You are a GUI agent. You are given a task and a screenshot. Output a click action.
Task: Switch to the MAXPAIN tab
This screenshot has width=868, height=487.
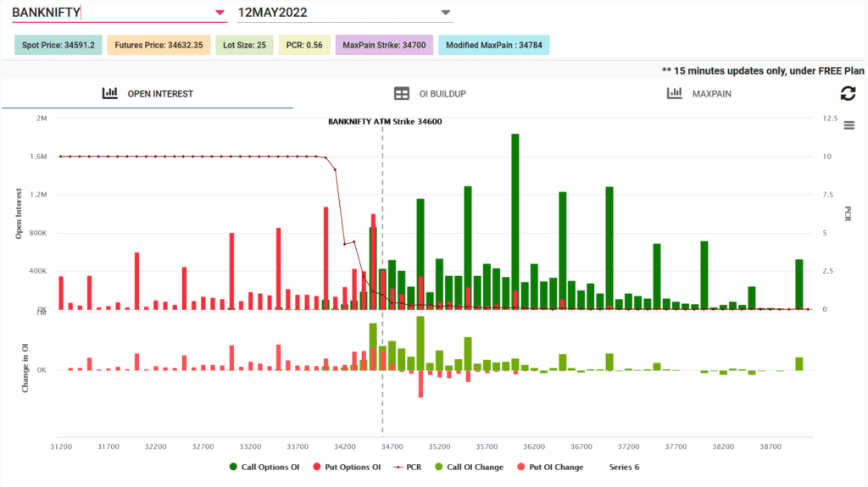coord(699,93)
